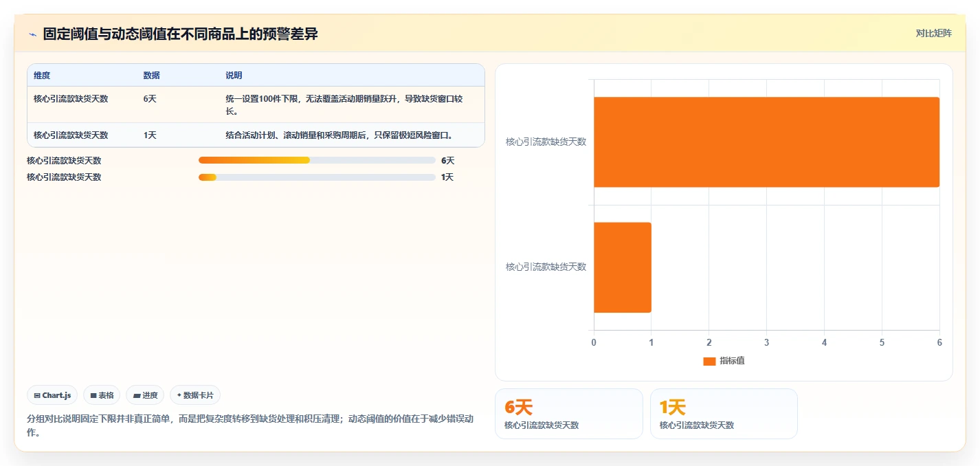Click the 进度 tag

(x=145, y=395)
